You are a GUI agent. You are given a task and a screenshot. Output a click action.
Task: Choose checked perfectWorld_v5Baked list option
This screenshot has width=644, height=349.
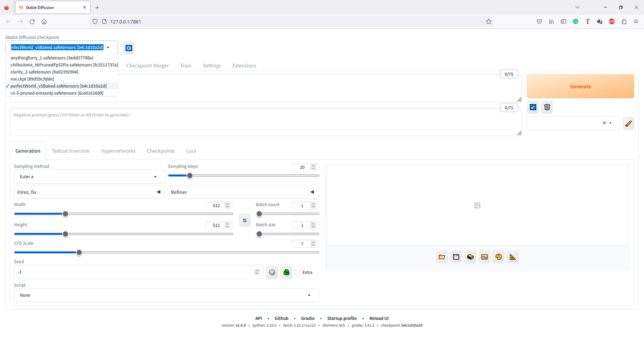[62, 86]
